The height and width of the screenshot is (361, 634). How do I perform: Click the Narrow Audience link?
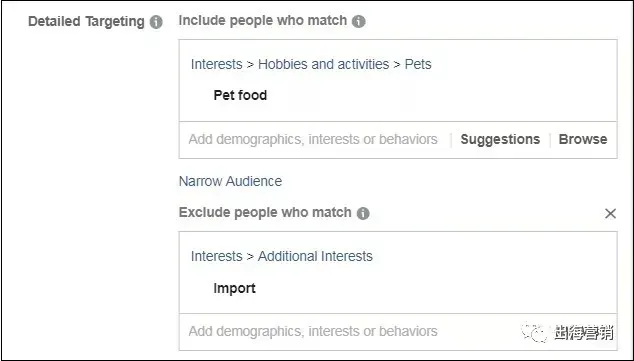click(x=230, y=181)
